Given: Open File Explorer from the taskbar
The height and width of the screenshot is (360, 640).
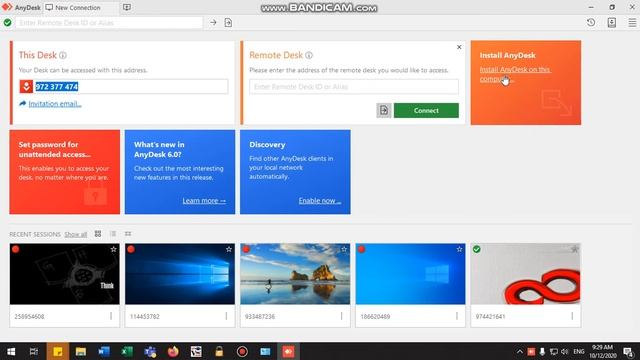Looking at the screenshot, I should 80,351.
